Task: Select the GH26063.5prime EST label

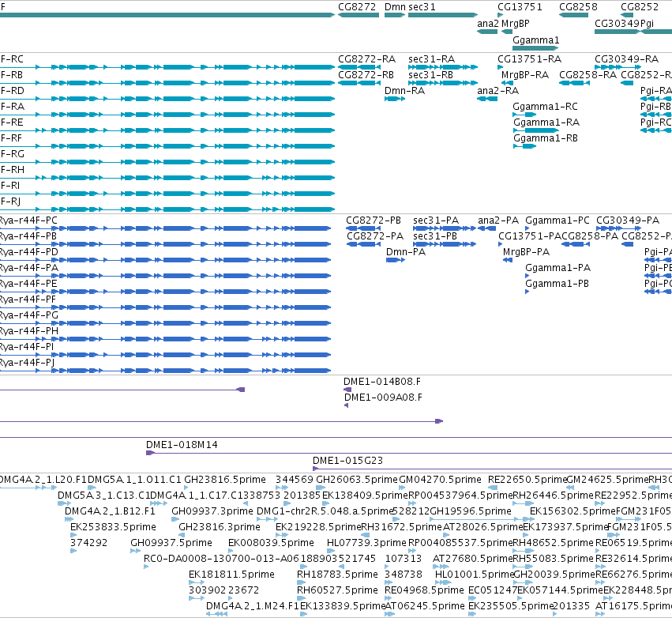Action: (357, 480)
